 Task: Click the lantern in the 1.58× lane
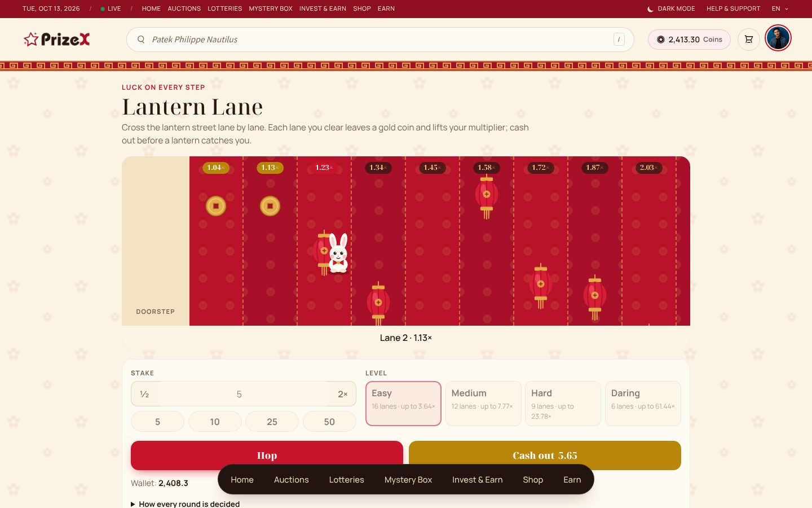[487, 196]
